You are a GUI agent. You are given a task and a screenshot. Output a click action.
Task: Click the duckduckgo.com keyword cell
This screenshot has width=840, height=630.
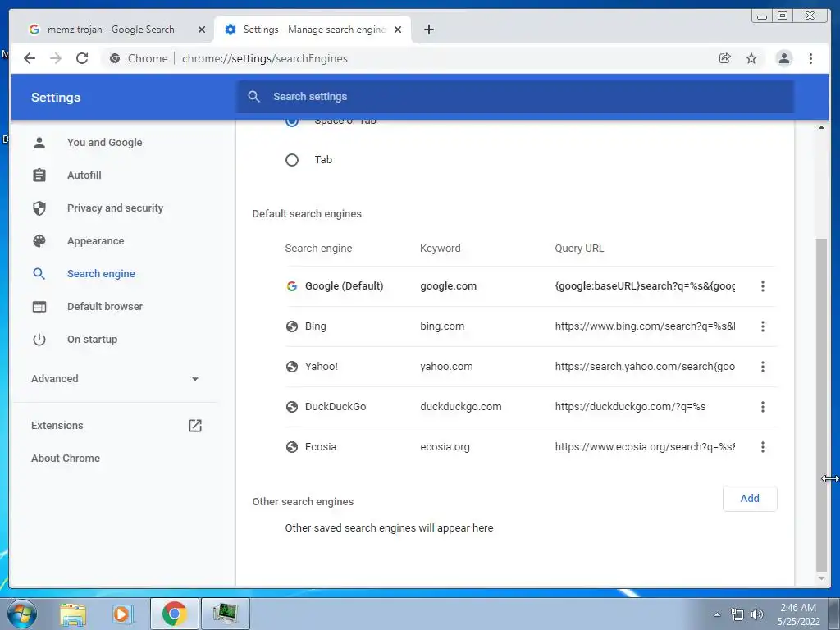tap(461, 407)
